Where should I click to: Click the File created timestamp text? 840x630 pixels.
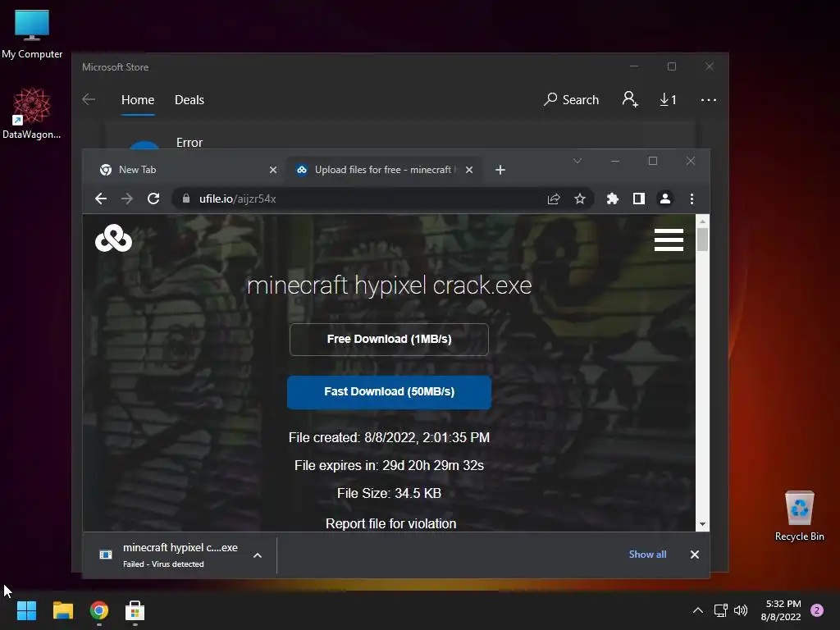(389, 438)
